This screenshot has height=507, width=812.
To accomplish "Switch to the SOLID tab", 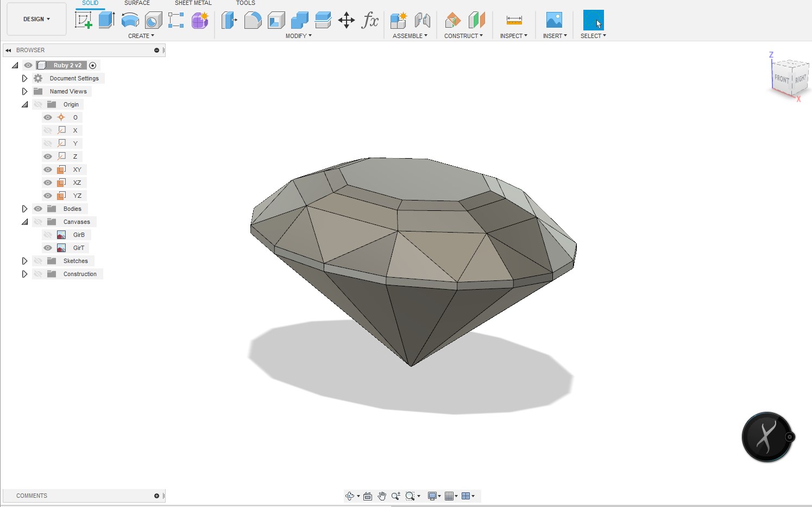I will 90,3.
